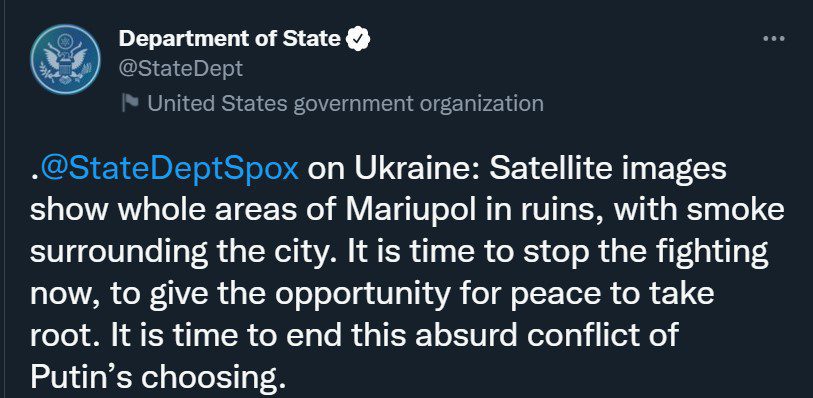813x398 pixels.
Task: Open the three-dot more options menu
Action: click(x=774, y=39)
